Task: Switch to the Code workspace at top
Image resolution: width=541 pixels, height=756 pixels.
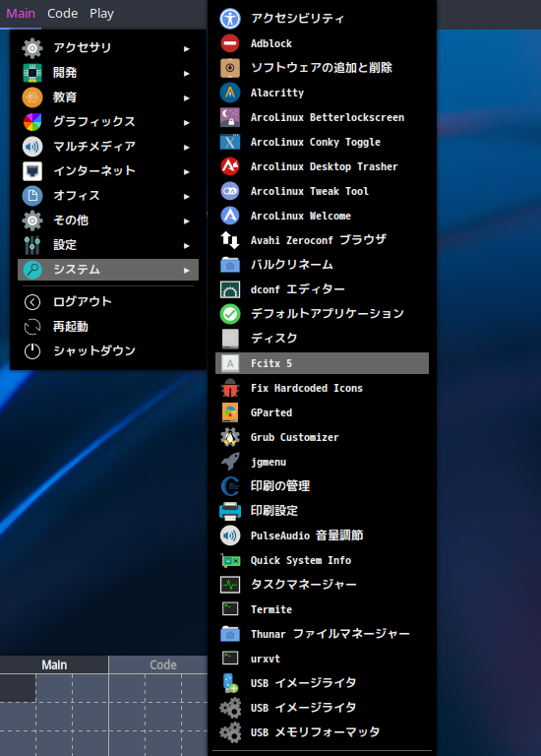Action: [63, 14]
